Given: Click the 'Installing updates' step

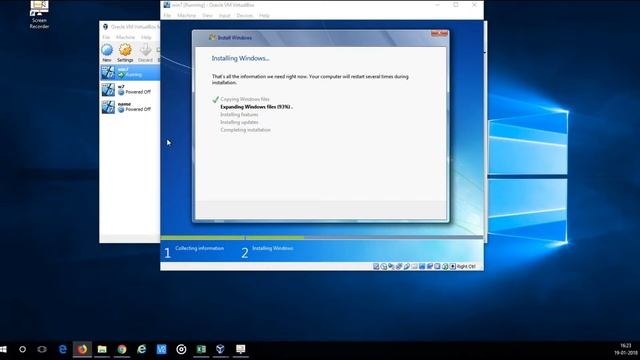Looking at the screenshot, I should (x=239, y=122).
